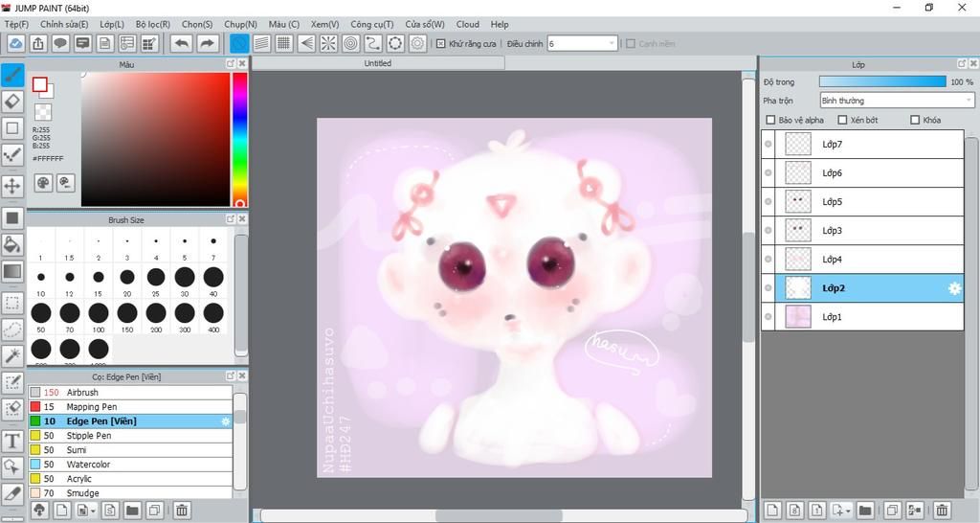
Task: Select the Eraser tool
Action: [x=12, y=102]
